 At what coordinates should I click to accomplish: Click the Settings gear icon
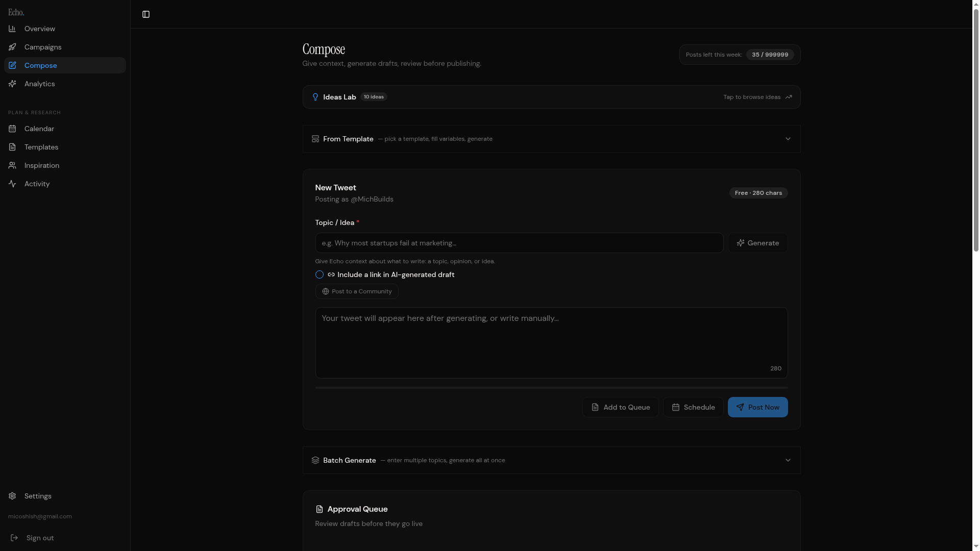(12, 496)
